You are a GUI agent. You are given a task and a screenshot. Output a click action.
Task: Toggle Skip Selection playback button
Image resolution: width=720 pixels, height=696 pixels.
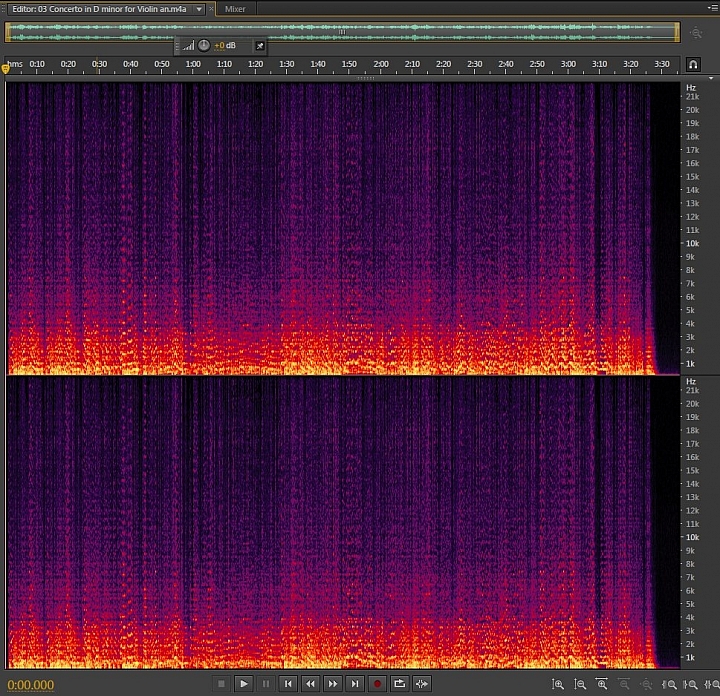(422, 684)
